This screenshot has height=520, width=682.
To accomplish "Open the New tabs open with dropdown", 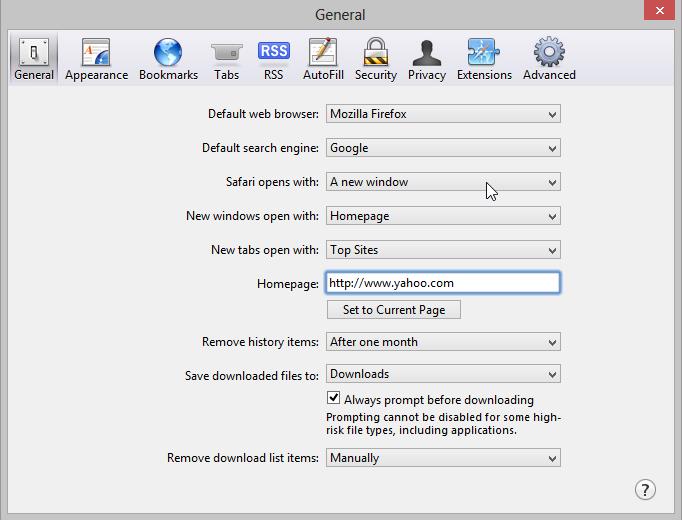I will click(x=443, y=250).
